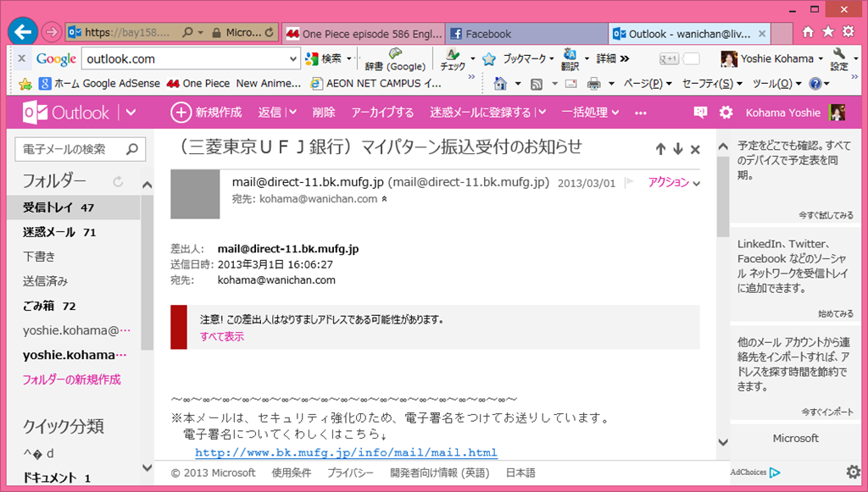Open the ページ(P) menu dropdown
This screenshot has width=868, height=492.
[648, 84]
